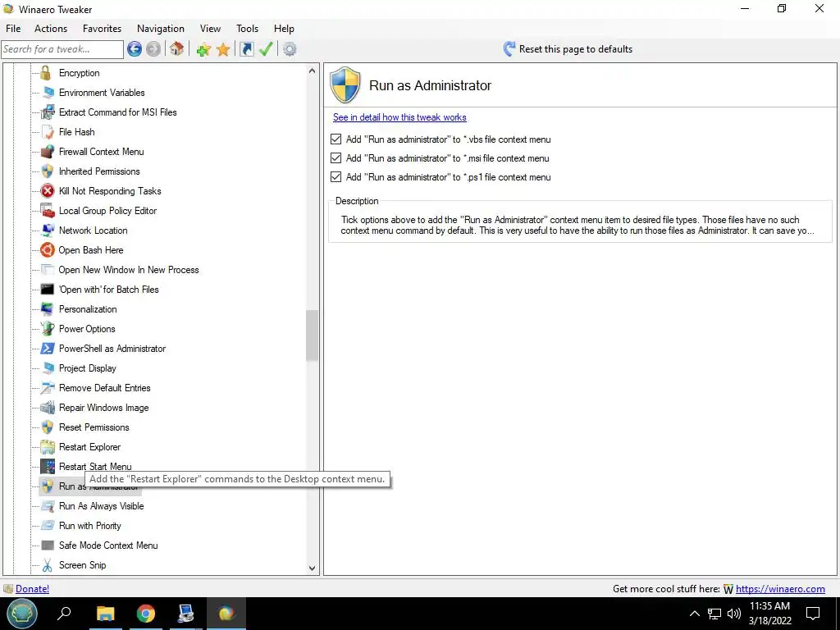Image resolution: width=840 pixels, height=630 pixels.
Task: Go to the Home page icon
Action: 177,49
